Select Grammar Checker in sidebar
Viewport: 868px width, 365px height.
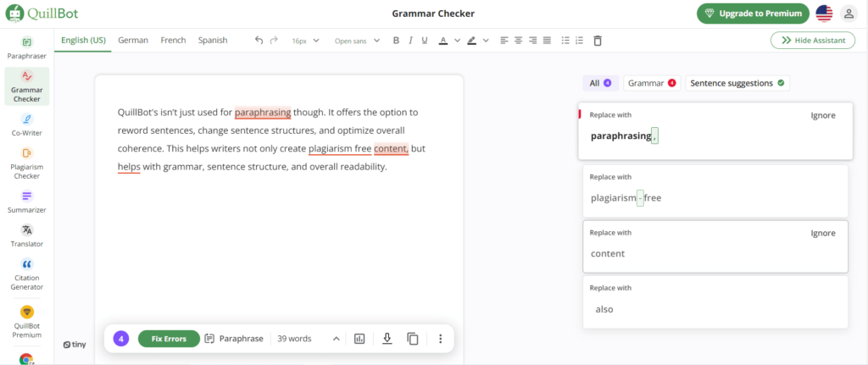coord(26,86)
